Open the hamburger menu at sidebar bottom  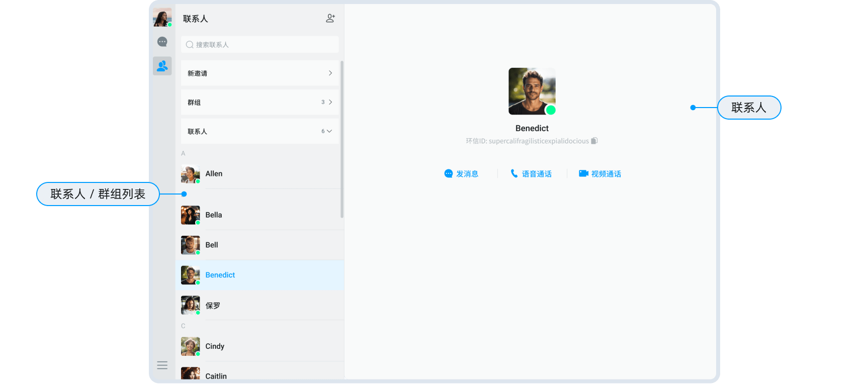coord(162,365)
